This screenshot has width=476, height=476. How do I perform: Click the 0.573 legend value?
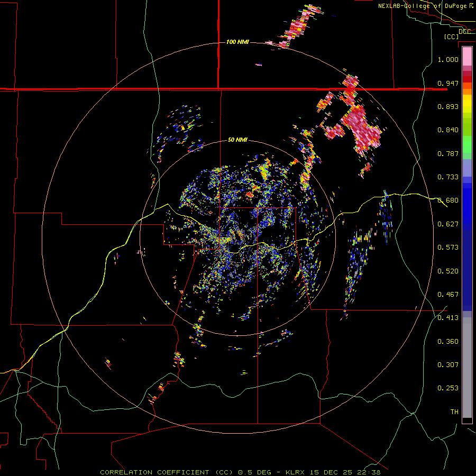(x=448, y=248)
